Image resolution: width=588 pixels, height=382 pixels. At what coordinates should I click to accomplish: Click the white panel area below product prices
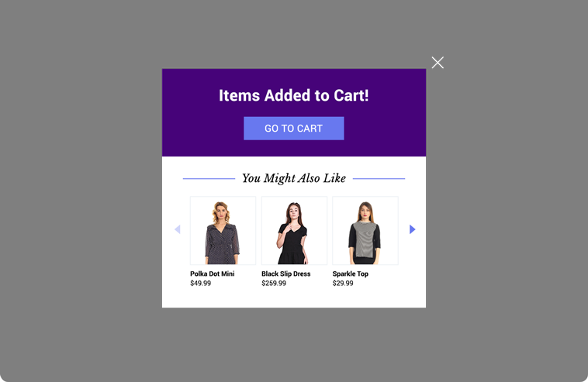(x=294, y=298)
